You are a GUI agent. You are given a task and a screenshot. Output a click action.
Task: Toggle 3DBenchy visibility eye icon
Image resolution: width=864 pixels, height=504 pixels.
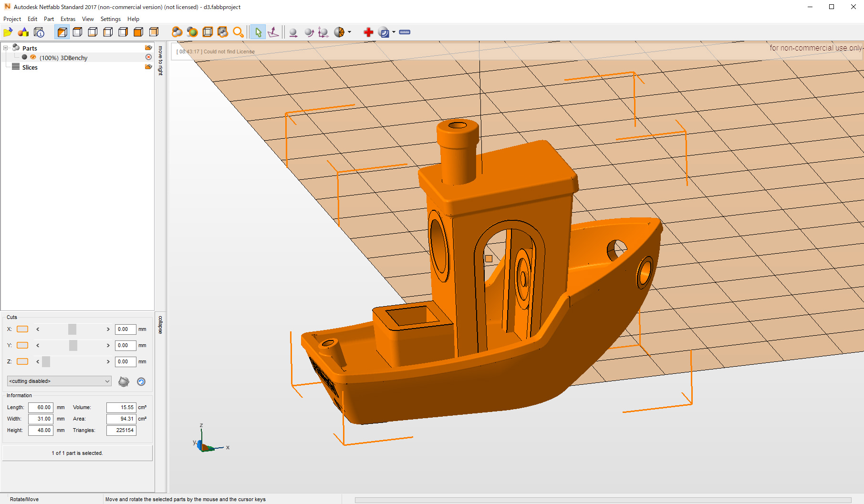click(x=33, y=57)
